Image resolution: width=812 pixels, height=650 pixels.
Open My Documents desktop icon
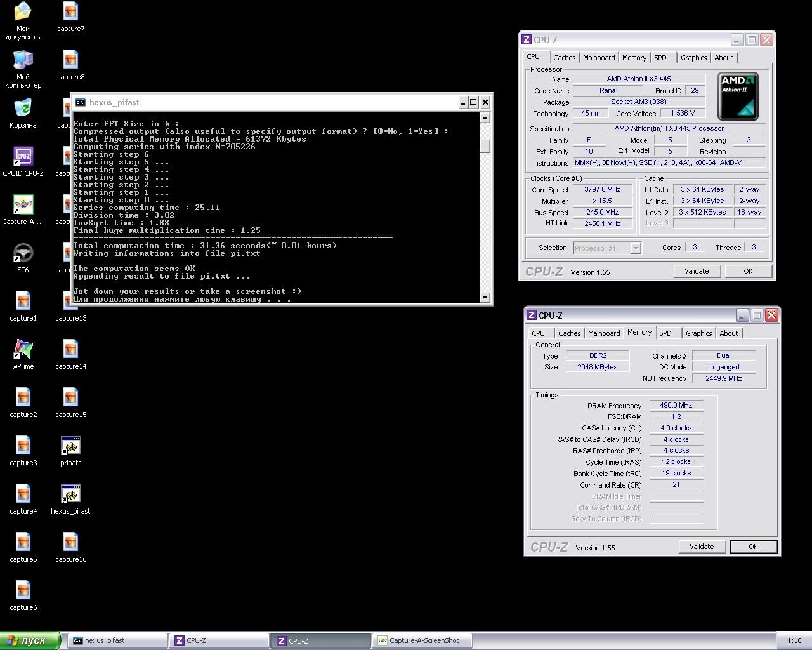point(23,20)
